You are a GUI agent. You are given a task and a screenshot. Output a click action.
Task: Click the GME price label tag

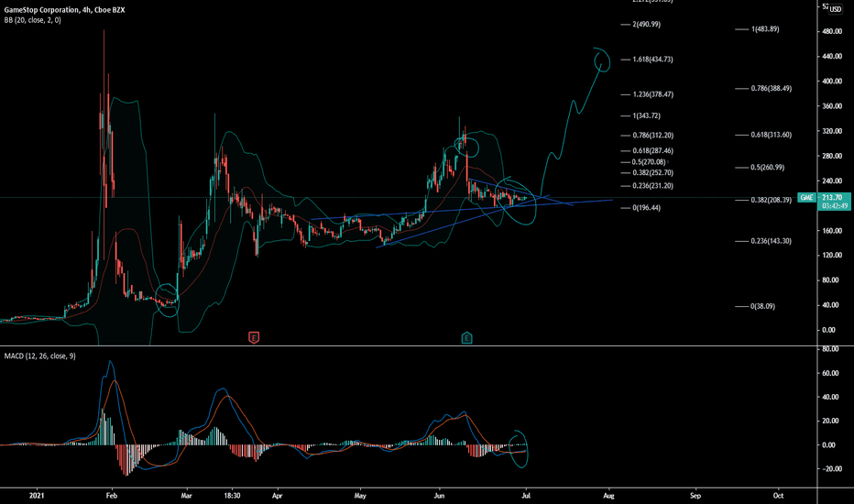tap(806, 197)
